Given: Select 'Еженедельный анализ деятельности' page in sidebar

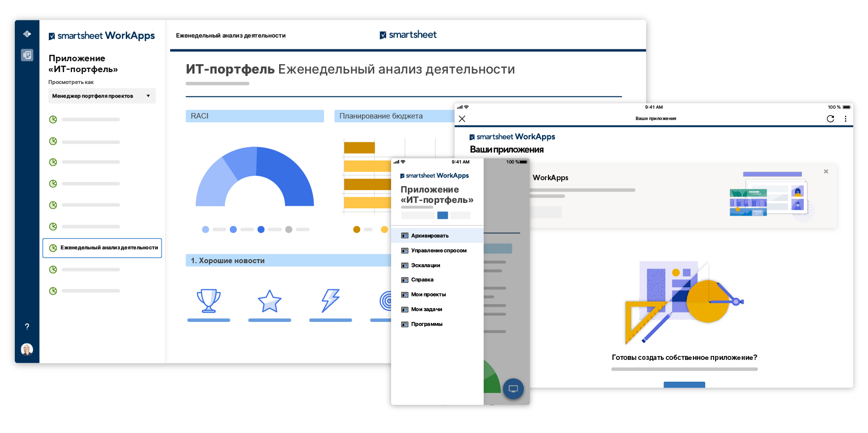Looking at the screenshot, I should point(102,248).
